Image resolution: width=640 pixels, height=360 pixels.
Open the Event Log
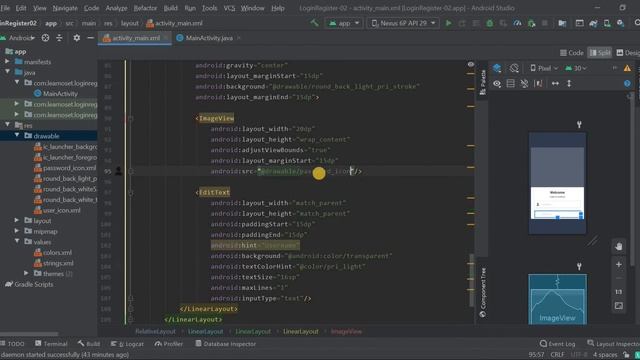pos(558,344)
